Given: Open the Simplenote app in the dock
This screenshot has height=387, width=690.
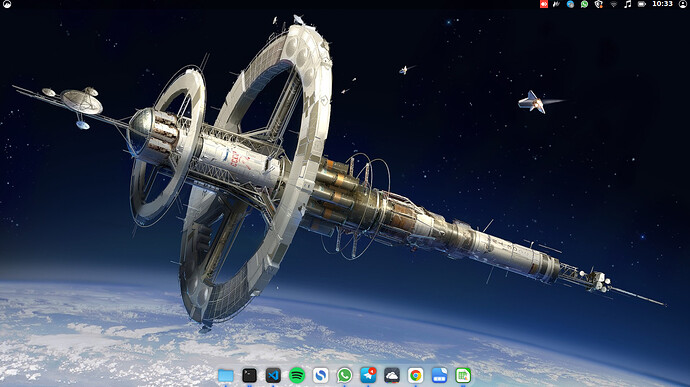Looking at the screenshot, I should [x=321, y=376].
